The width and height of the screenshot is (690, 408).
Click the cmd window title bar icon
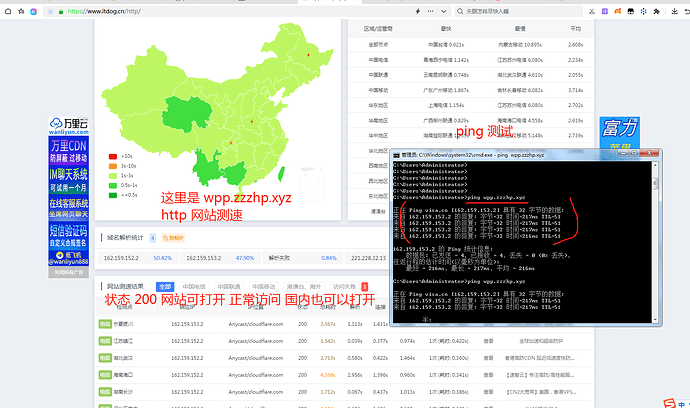point(394,155)
